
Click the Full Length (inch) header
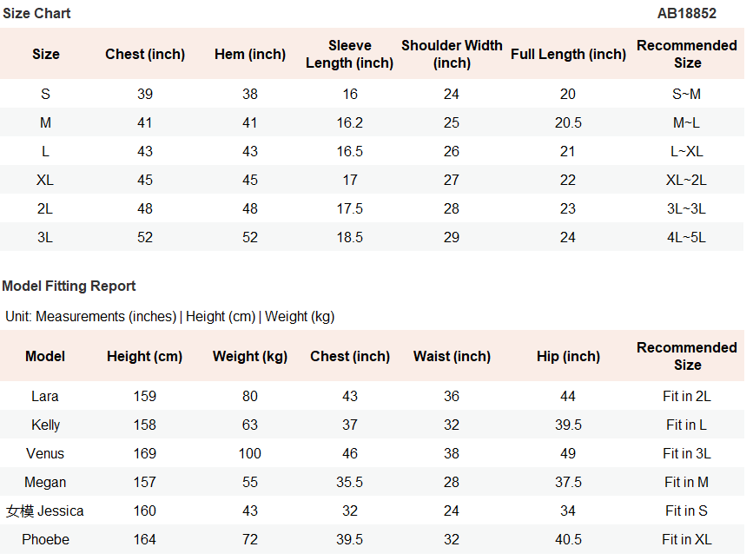pyautogui.click(x=568, y=54)
